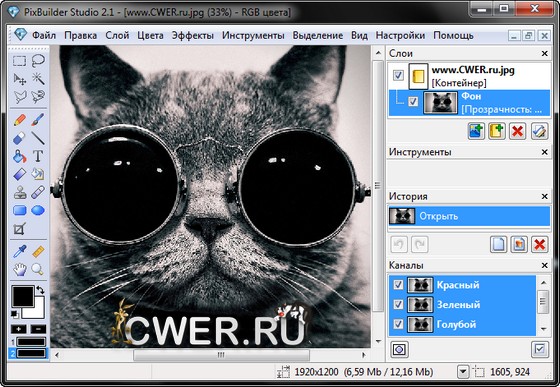Select the Clone Stamp tool

click(x=19, y=192)
